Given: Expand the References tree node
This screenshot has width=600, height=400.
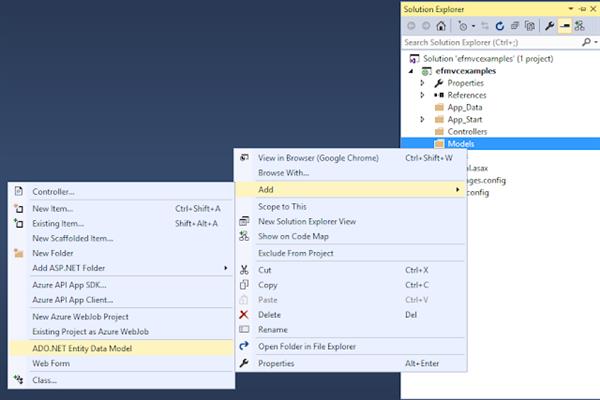Looking at the screenshot, I should click(x=423, y=95).
